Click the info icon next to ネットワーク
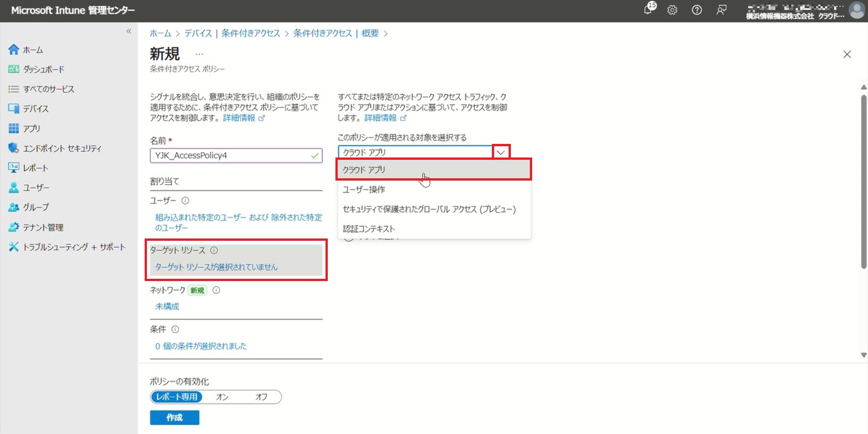The image size is (868, 434). tap(216, 290)
